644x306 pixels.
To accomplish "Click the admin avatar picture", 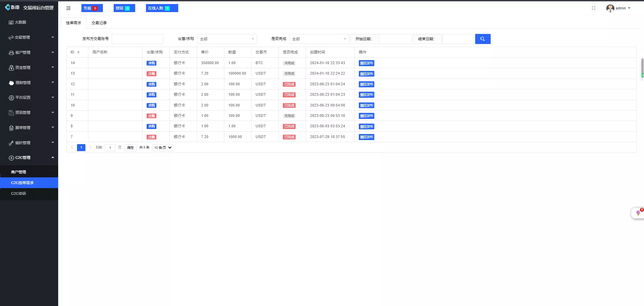I will (x=610, y=8).
